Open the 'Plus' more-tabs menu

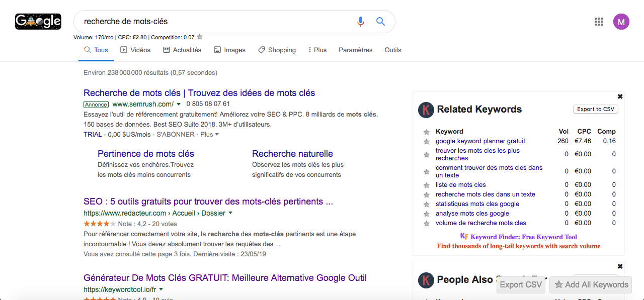coord(317,50)
